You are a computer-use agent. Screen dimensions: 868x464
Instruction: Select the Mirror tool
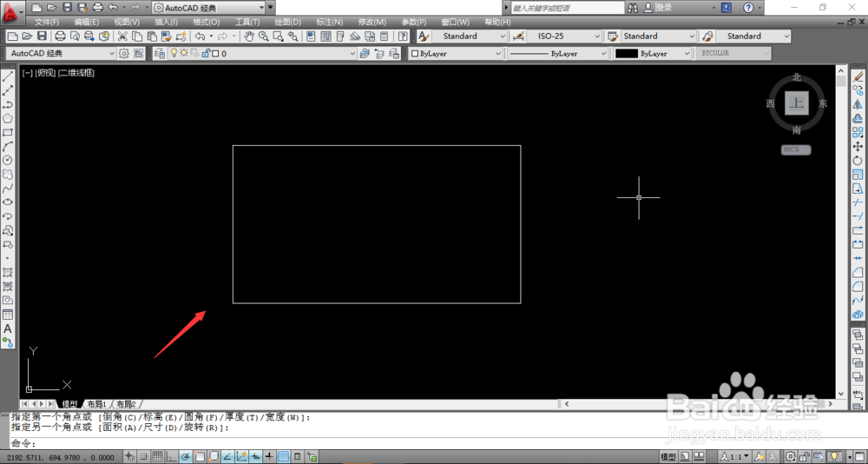coord(858,104)
